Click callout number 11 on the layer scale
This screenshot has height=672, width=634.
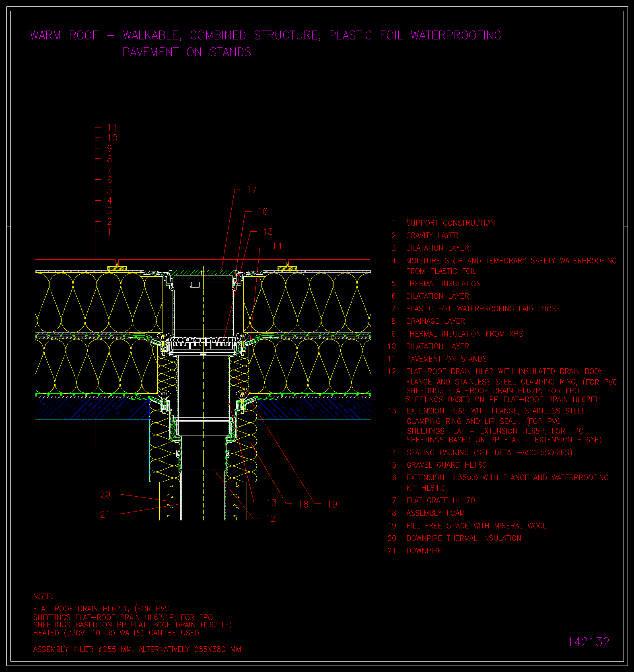pyautogui.click(x=112, y=128)
